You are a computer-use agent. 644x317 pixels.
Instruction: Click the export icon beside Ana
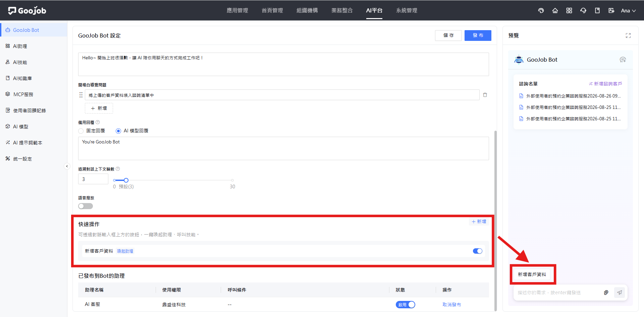click(x=611, y=10)
